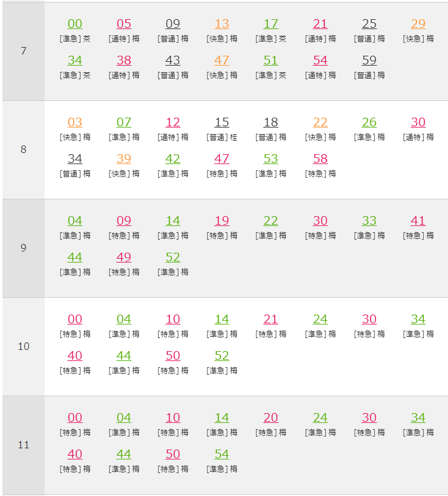Click the 8:58 departure link
Viewport: 448px width, 496px height.
320,159
